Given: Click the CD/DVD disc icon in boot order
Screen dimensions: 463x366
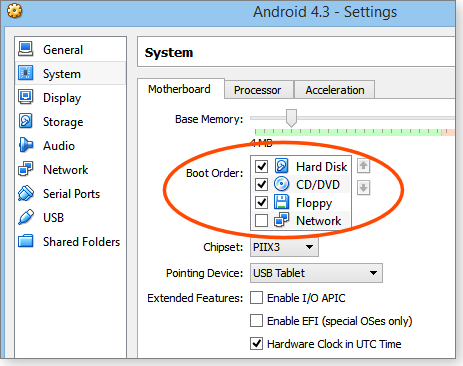Looking at the screenshot, I should [281, 184].
